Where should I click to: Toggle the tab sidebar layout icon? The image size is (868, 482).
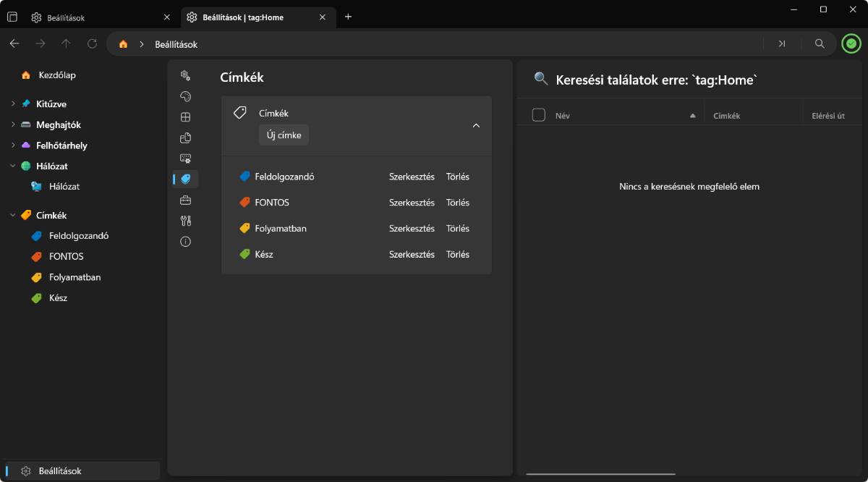pos(12,17)
